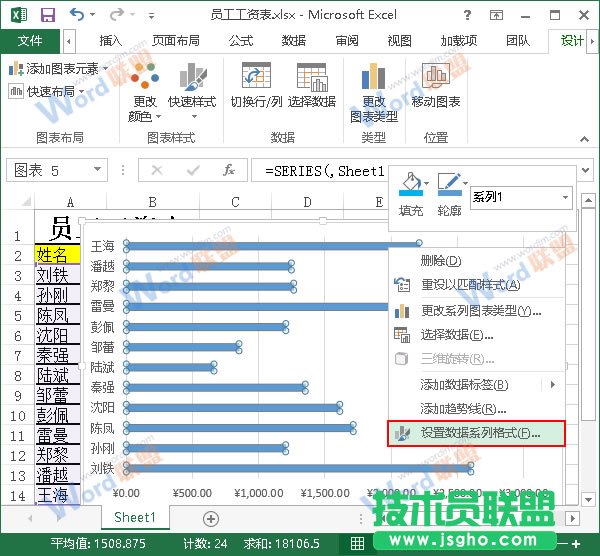The width and height of the screenshot is (600, 556).
Task: Switch to Normal view status bar icon
Action: click(x=357, y=543)
